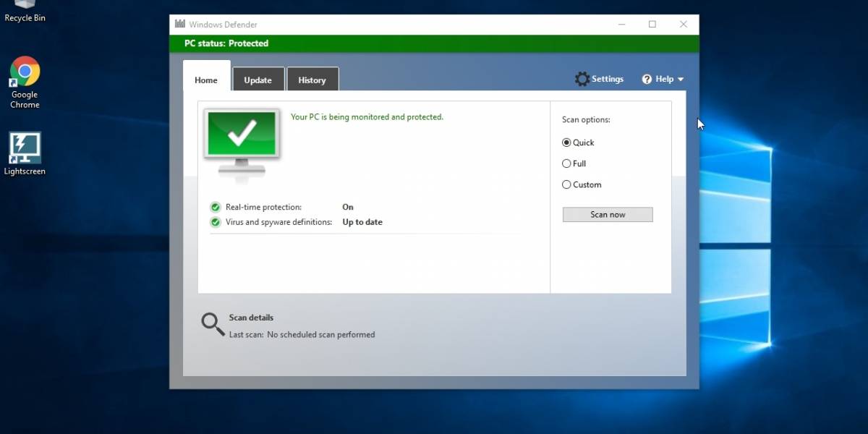
Task: Expand the Help dropdown arrow
Action: tap(681, 80)
